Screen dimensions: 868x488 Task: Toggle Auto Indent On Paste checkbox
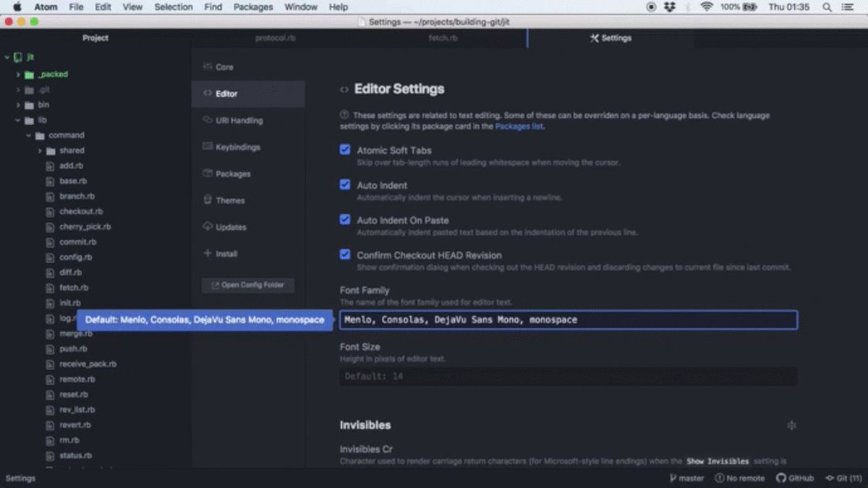[x=345, y=219]
